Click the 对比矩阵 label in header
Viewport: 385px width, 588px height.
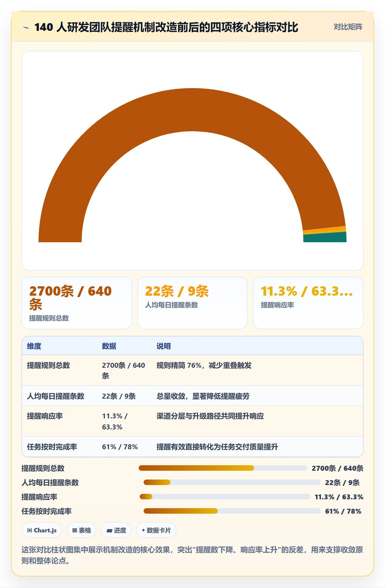[x=348, y=27]
